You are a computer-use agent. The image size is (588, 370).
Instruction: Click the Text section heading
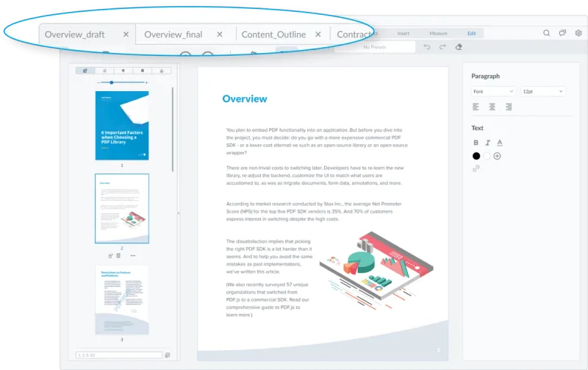[477, 128]
